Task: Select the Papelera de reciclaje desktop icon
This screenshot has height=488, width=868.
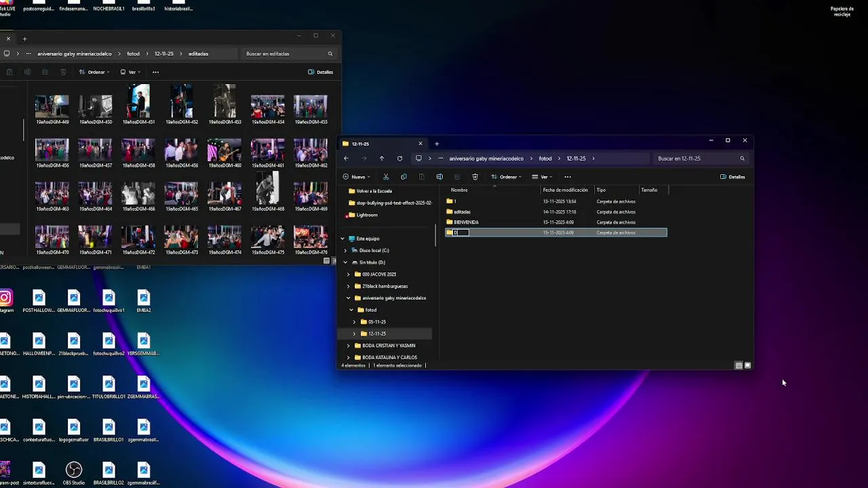Action: point(842,11)
